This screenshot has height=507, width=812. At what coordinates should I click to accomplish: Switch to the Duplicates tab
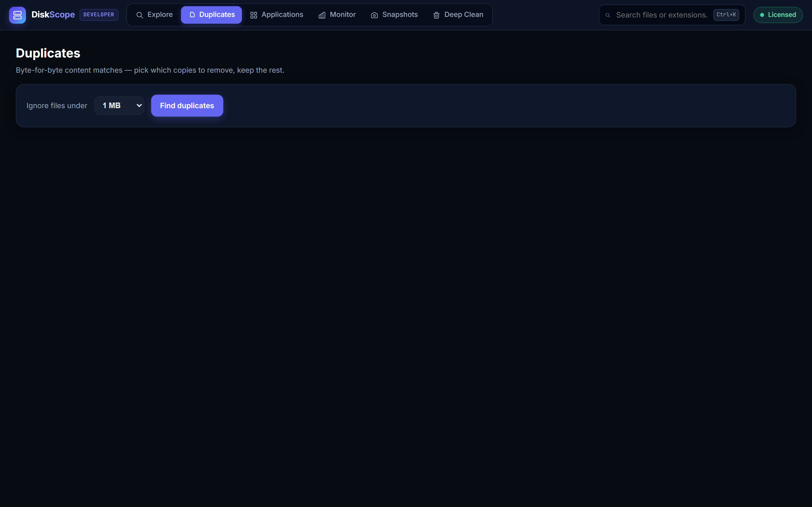click(x=211, y=15)
